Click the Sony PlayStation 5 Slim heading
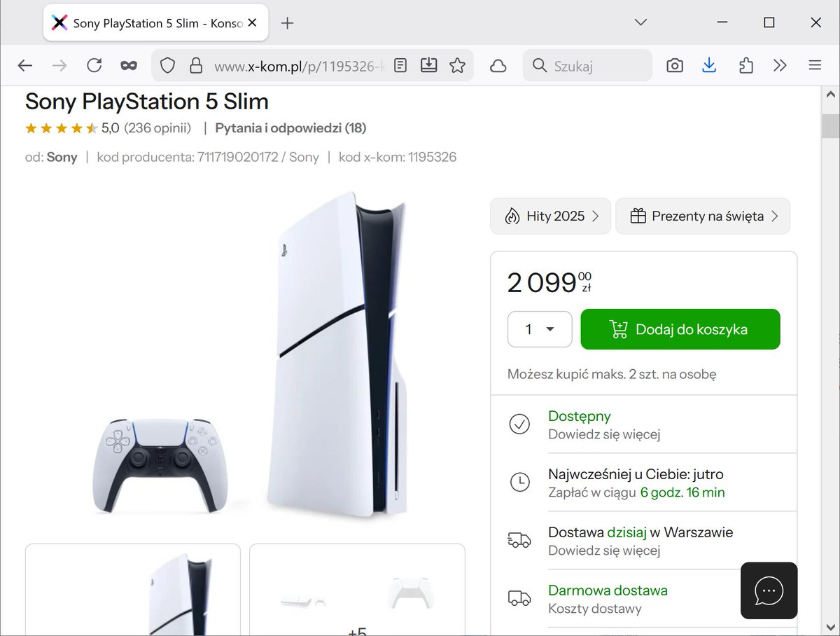The image size is (840, 636). (x=147, y=101)
